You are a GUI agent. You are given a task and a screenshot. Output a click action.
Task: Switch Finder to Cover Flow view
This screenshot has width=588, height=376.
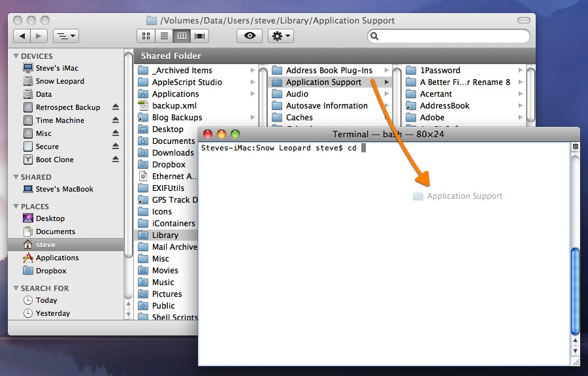[199, 36]
